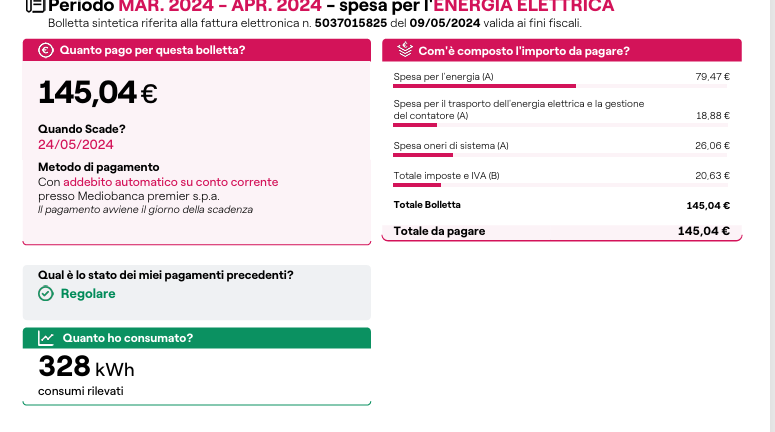Click the Totale Bolletta row
775x432 pixels.
point(561,205)
